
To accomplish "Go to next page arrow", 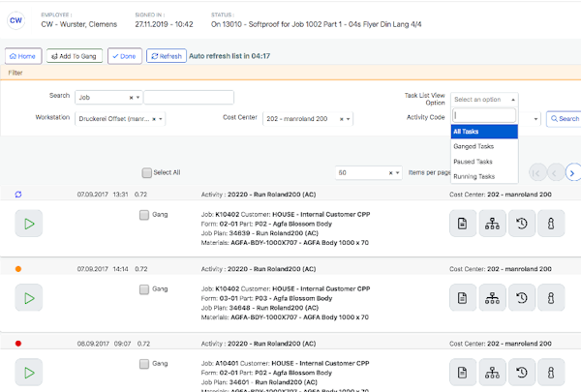I will coord(572,172).
